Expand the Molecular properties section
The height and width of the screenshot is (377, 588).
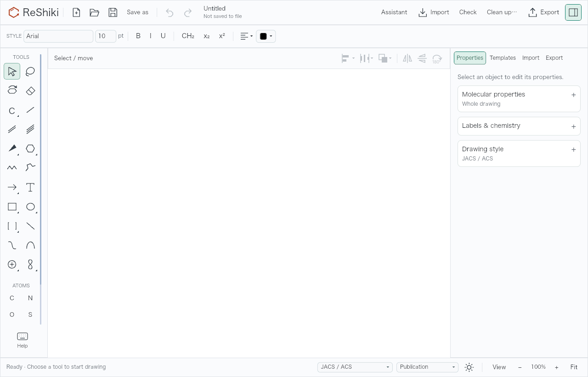point(519,98)
